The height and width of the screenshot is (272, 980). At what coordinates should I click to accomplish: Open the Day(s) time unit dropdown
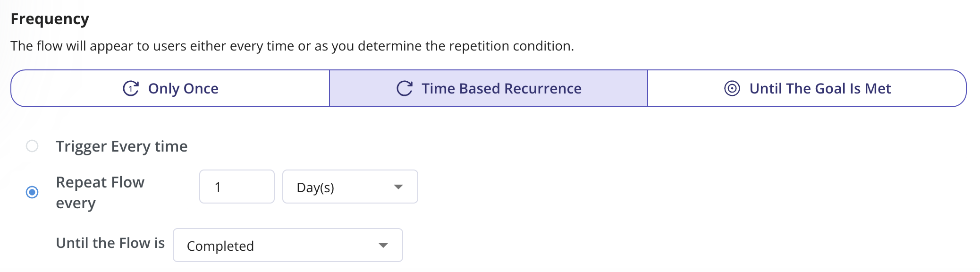pos(350,187)
